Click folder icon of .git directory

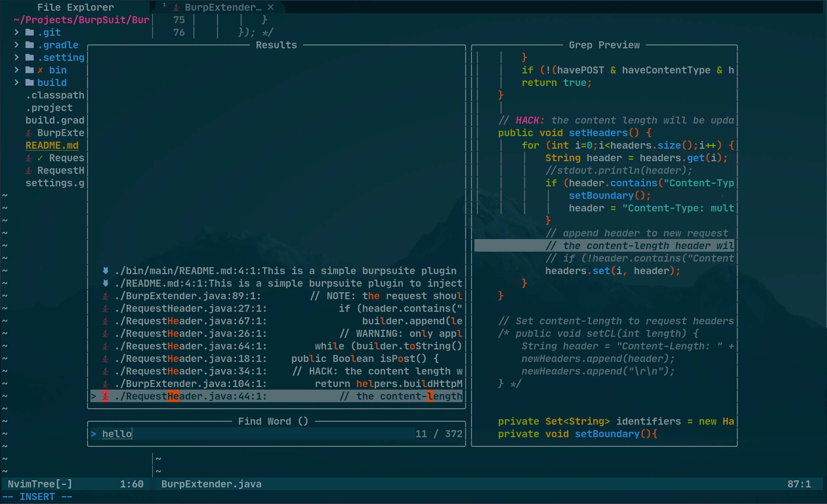coord(30,32)
